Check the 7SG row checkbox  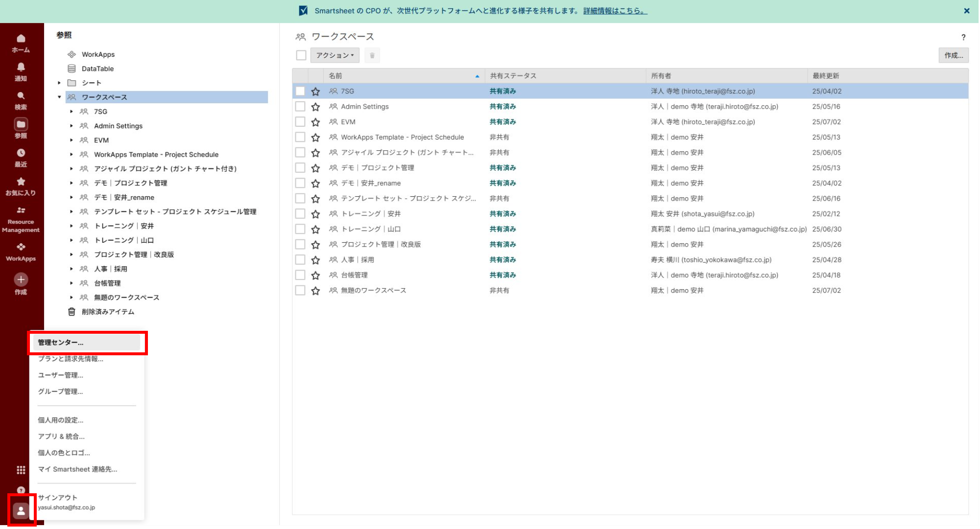300,91
